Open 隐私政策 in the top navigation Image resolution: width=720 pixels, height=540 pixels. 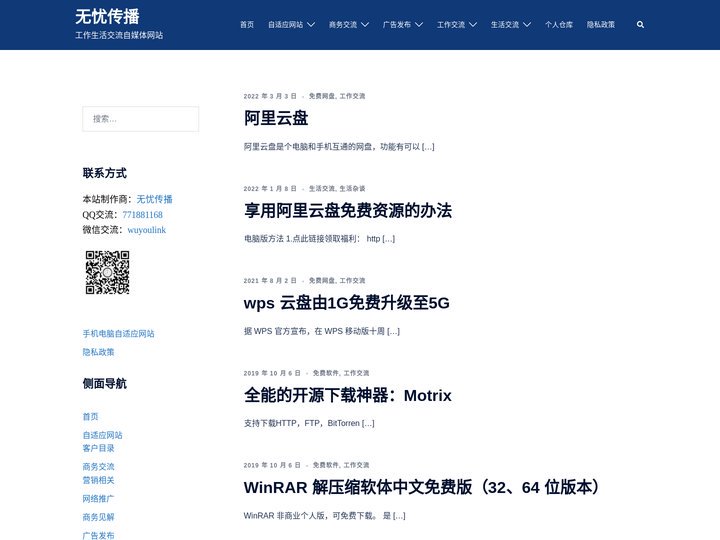(601, 25)
